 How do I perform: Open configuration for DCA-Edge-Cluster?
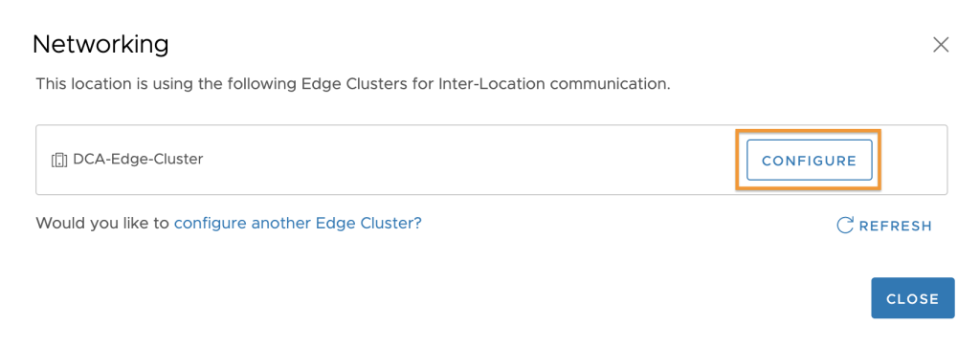tap(809, 161)
